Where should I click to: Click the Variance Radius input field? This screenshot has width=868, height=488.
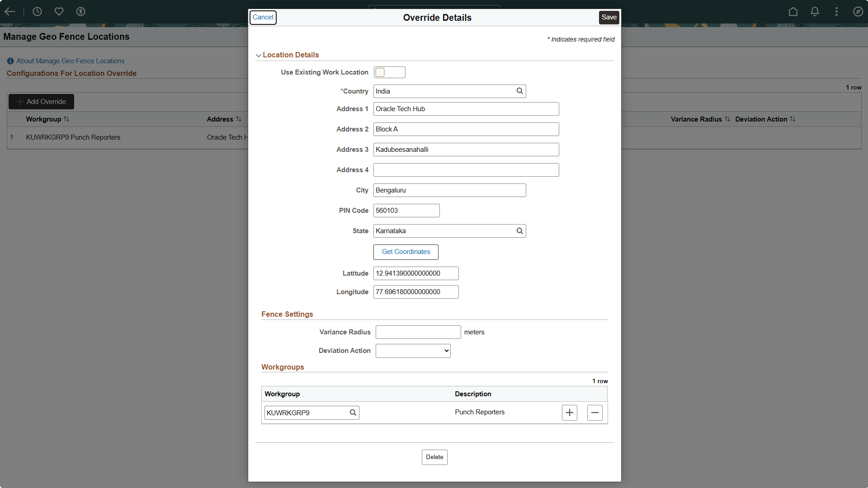tap(418, 332)
